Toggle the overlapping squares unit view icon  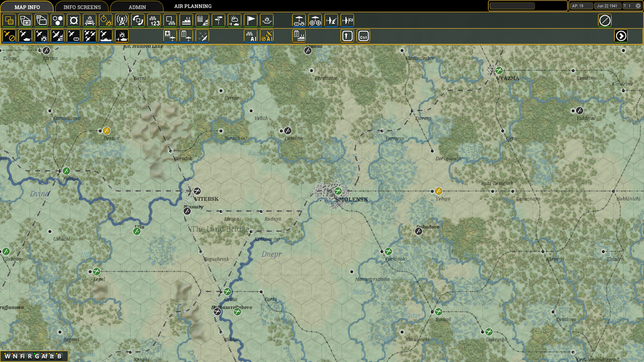point(9,20)
